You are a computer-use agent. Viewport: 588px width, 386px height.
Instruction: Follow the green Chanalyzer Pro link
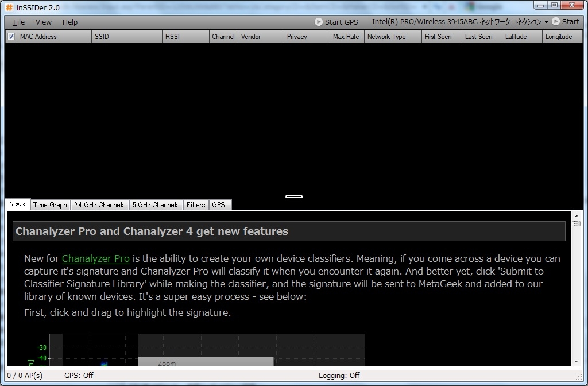point(96,258)
